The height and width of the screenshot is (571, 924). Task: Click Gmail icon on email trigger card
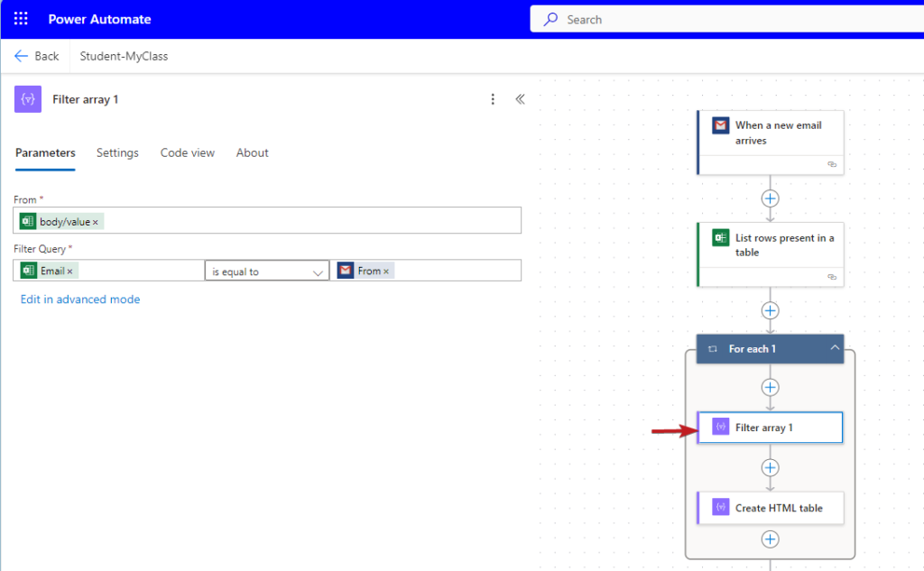(x=720, y=125)
